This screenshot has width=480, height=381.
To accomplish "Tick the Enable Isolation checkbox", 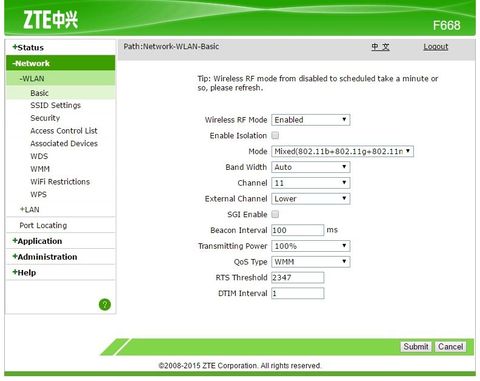I will pyautogui.click(x=275, y=135).
